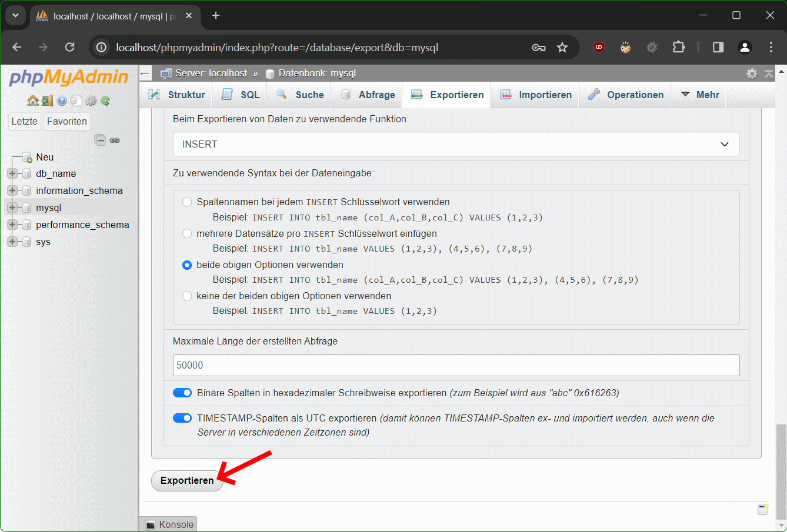Image resolution: width=787 pixels, height=532 pixels.
Task: Expand the information_schema database tree node
Action: [x=12, y=190]
